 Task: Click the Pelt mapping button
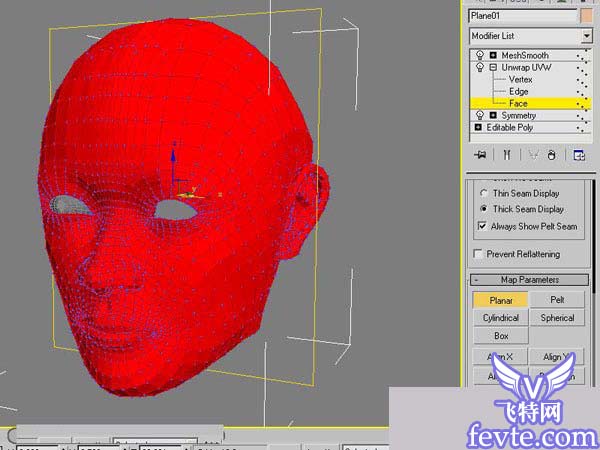[558, 300]
